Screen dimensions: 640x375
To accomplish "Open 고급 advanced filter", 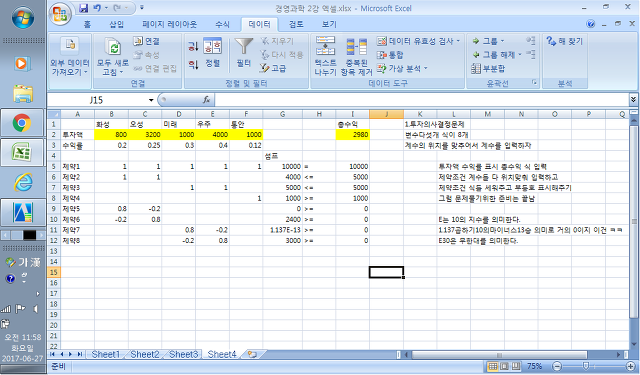I will coord(273,68).
